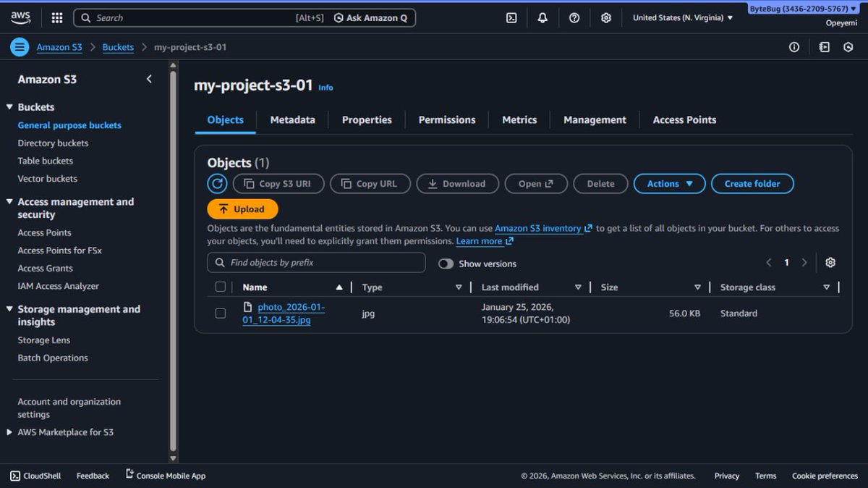Click the sidebar vertical scrollbar

(x=173, y=261)
